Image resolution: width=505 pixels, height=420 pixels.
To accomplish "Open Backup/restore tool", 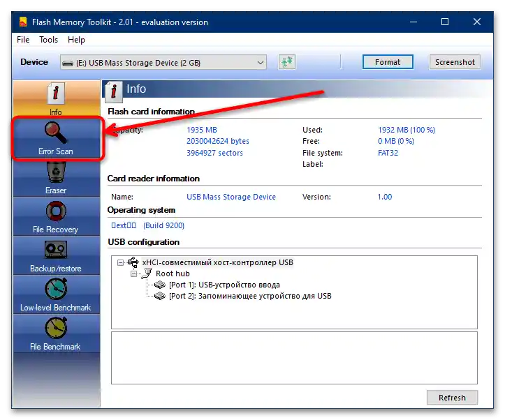I will tap(56, 256).
